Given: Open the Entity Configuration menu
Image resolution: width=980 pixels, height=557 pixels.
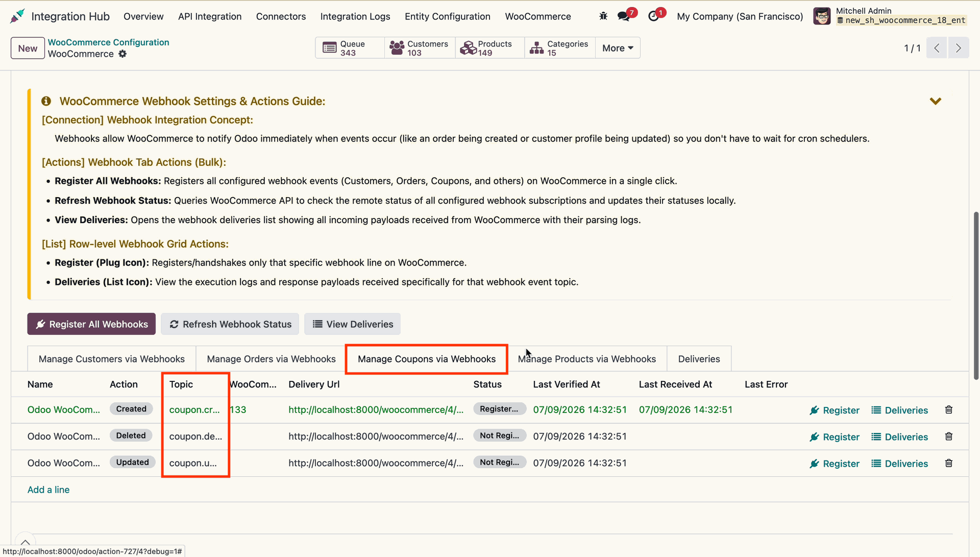Looking at the screenshot, I should click(x=448, y=16).
